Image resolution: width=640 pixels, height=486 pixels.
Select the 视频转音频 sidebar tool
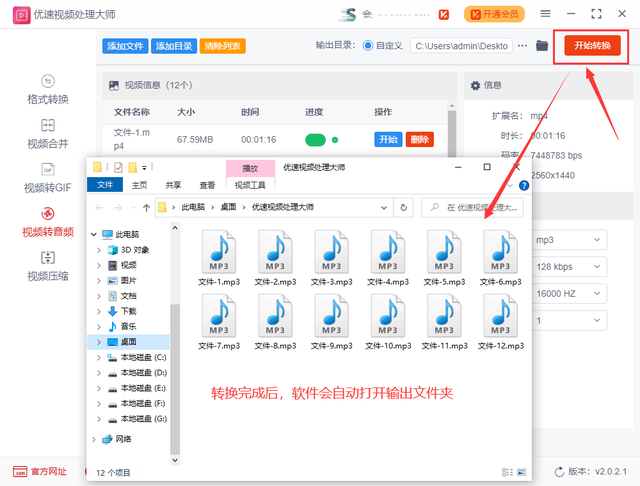48,222
